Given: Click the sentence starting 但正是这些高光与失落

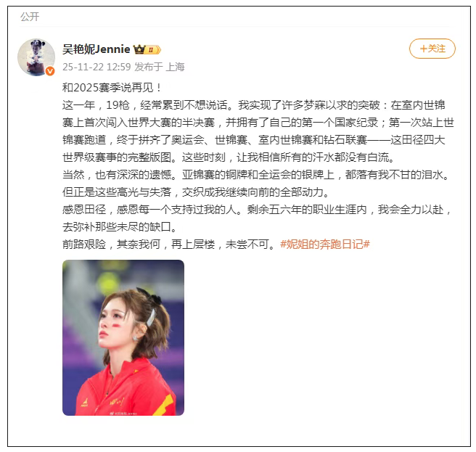Looking at the screenshot, I should (196, 192).
